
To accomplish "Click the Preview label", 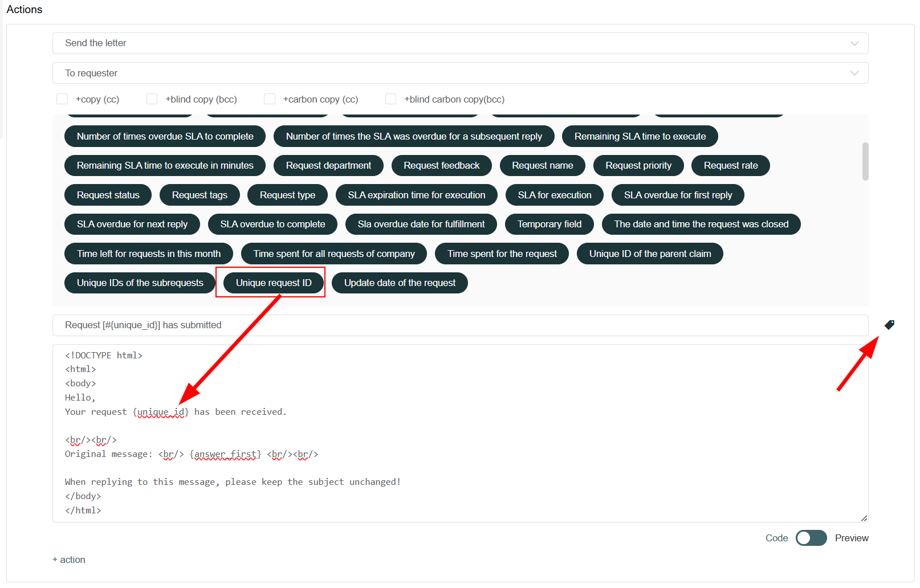I will tap(852, 538).
